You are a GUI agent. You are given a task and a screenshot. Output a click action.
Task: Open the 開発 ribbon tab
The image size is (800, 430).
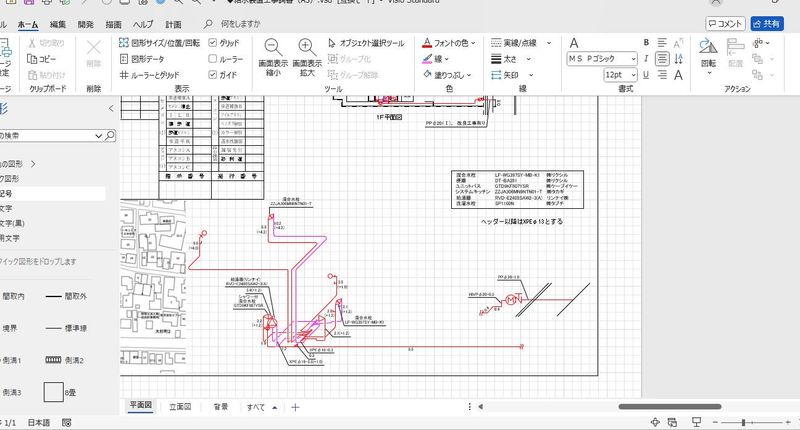click(x=86, y=24)
